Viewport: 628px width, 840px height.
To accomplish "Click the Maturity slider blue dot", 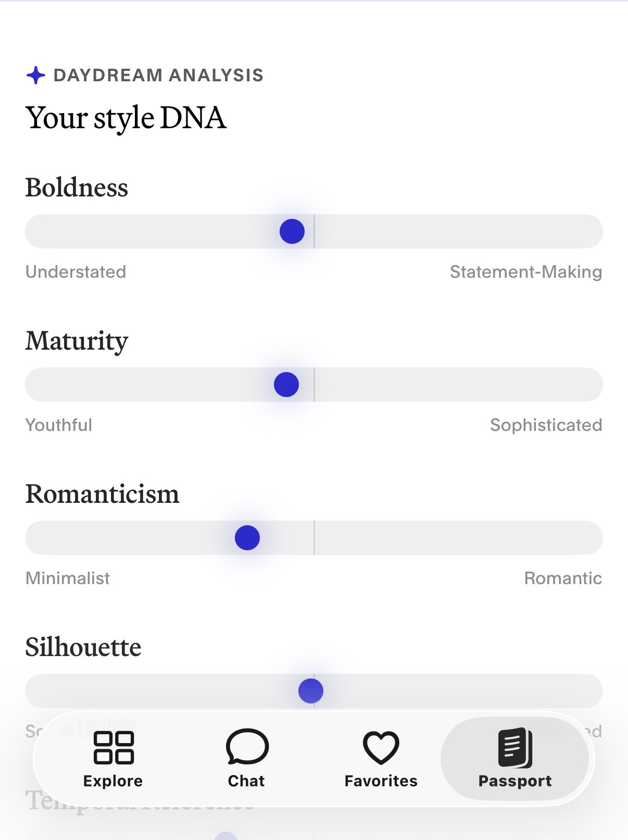I will tap(286, 385).
